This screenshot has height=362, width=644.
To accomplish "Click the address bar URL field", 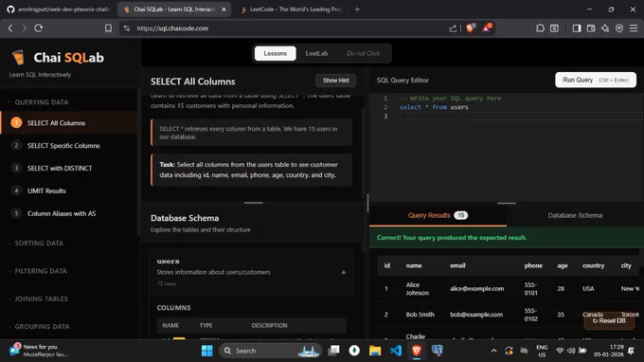I will coord(288,27).
